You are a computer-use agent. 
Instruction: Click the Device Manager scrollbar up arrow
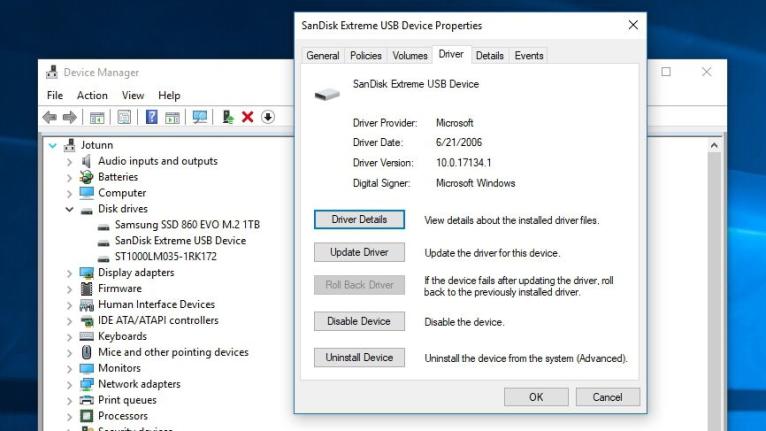(x=714, y=145)
